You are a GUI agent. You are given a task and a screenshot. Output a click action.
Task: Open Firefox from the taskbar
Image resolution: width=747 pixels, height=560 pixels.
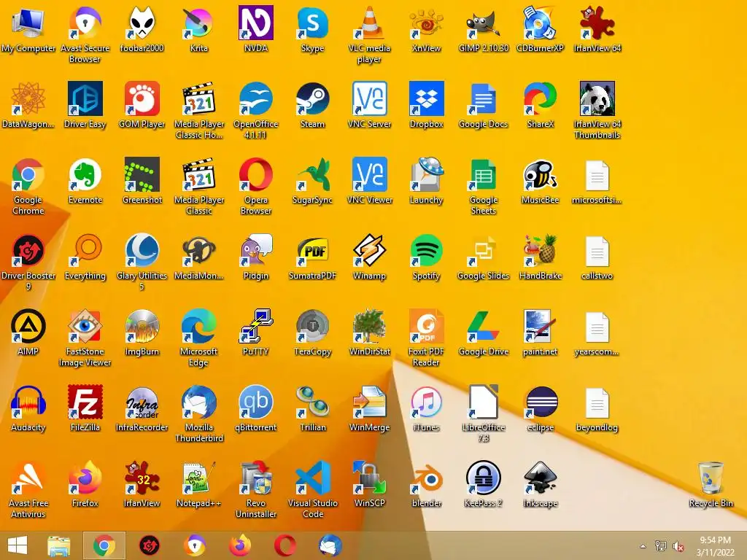click(x=240, y=545)
